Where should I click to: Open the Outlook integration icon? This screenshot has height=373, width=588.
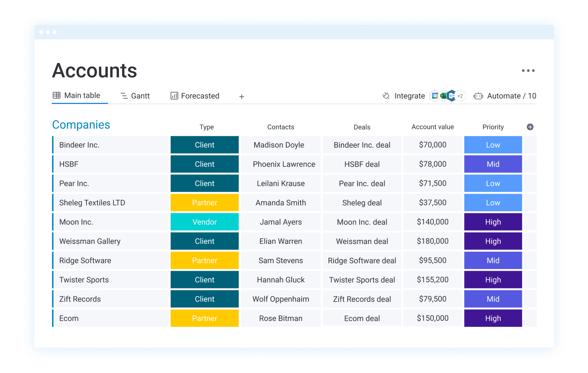click(x=451, y=96)
